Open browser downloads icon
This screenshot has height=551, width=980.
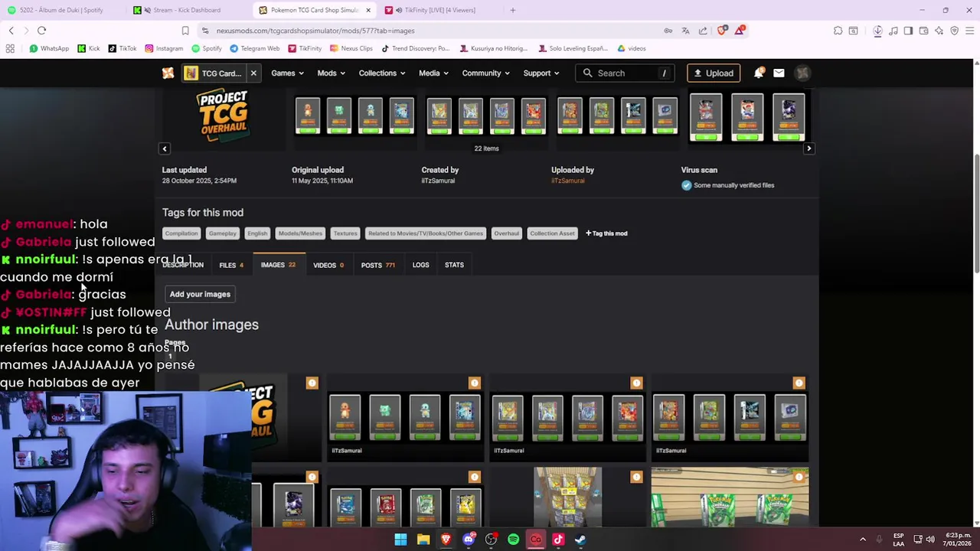[877, 31]
